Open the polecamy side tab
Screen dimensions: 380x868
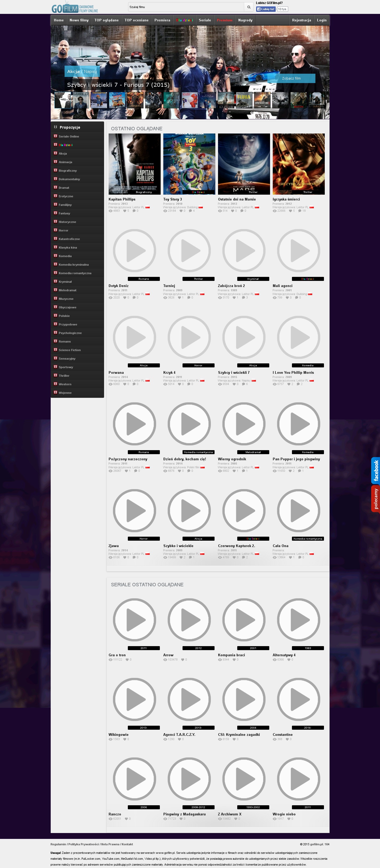pyautogui.click(x=376, y=499)
